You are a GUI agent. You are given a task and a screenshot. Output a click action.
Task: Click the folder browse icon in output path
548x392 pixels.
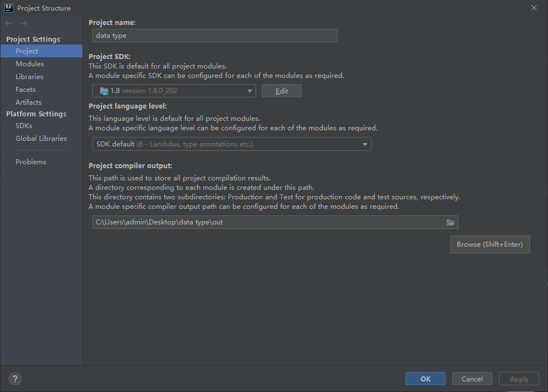[x=451, y=222]
